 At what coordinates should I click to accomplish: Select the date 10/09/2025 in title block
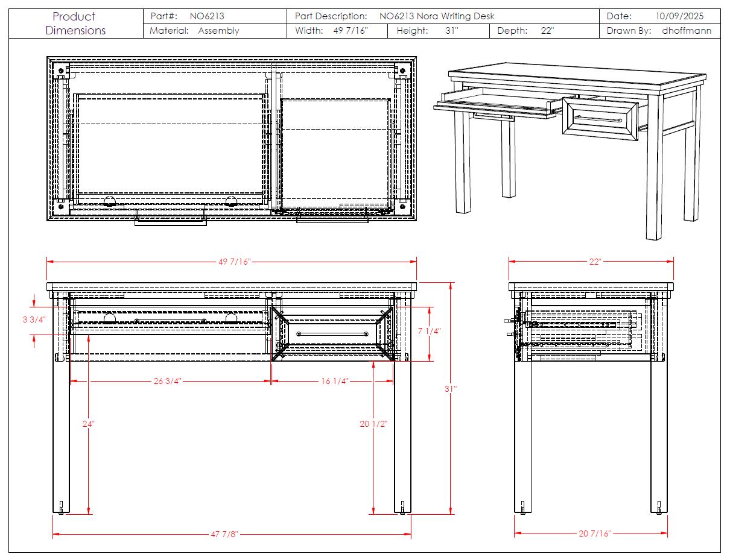pos(679,16)
